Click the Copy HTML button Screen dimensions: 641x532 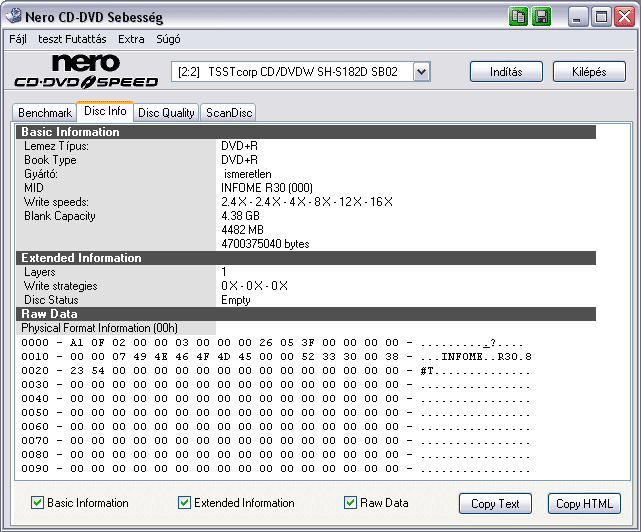pyautogui.click(x=584, y=503)
